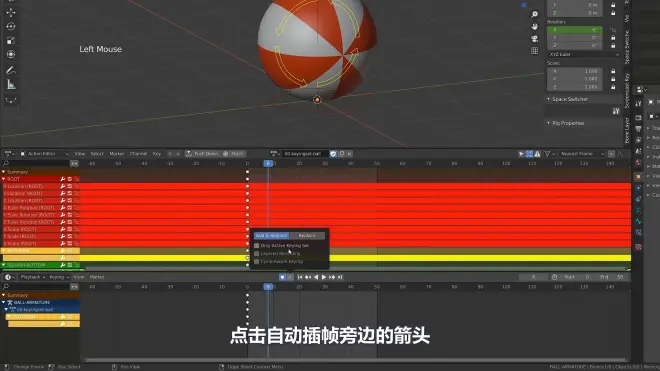This screenshot has width=660, height=371.
Task: Jump to next keyframe button
Action: point(332,277)
